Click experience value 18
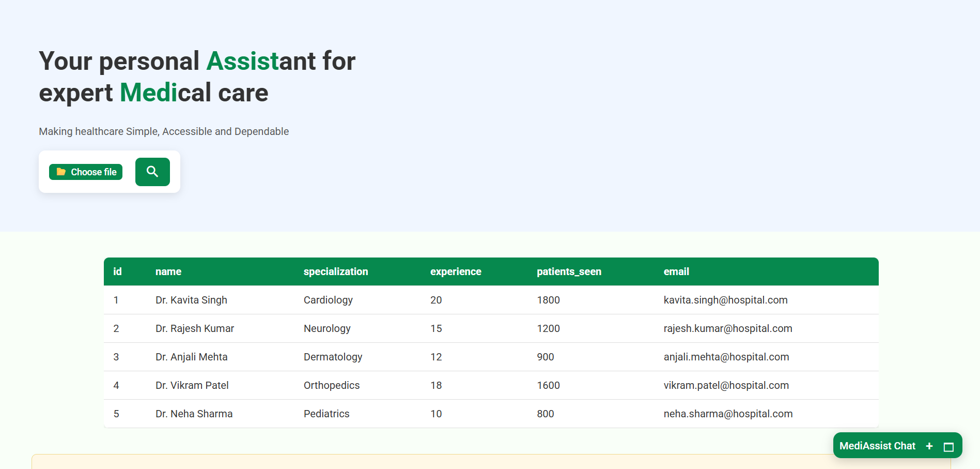The height and width of the screenshot is (469, 980). click(436, 385)
